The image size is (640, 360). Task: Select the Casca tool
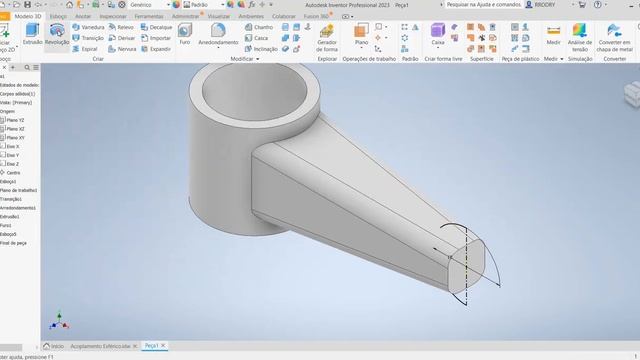point(256,38)
